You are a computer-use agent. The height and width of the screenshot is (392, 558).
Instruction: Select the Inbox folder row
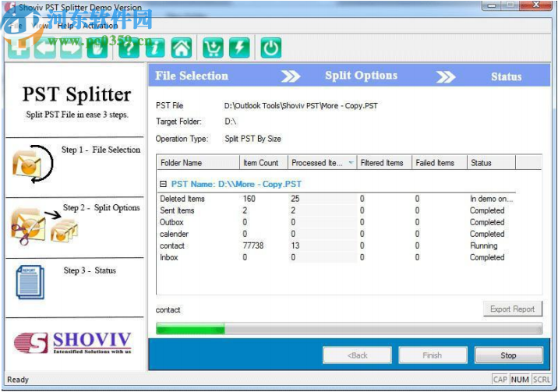point(337,257)
